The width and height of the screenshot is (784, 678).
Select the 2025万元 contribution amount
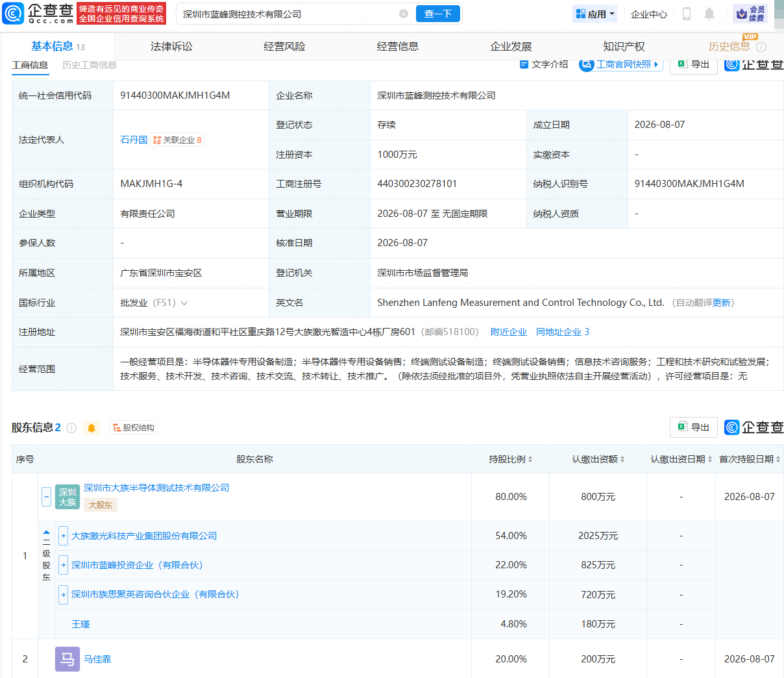pos(598,536)
